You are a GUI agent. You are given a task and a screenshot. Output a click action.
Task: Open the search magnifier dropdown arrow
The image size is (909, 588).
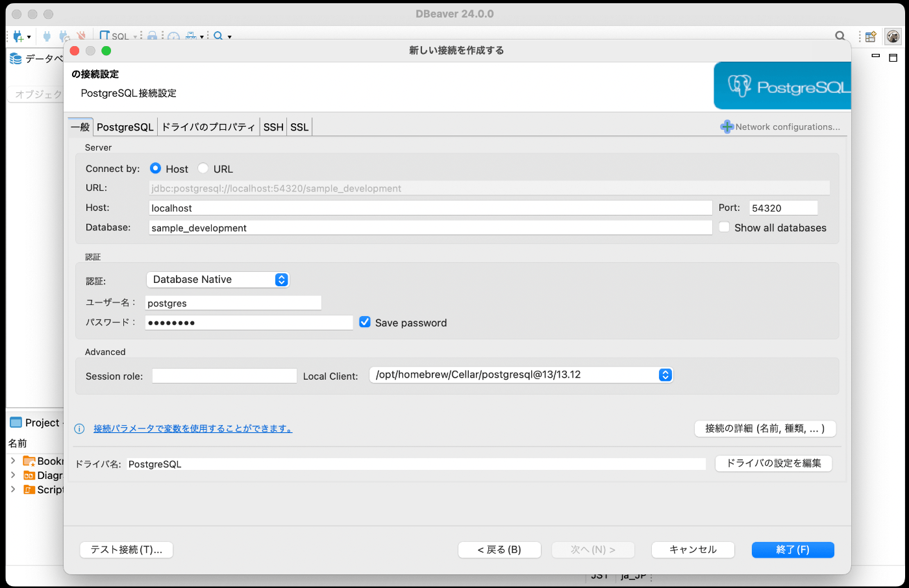tap(229, 37)
